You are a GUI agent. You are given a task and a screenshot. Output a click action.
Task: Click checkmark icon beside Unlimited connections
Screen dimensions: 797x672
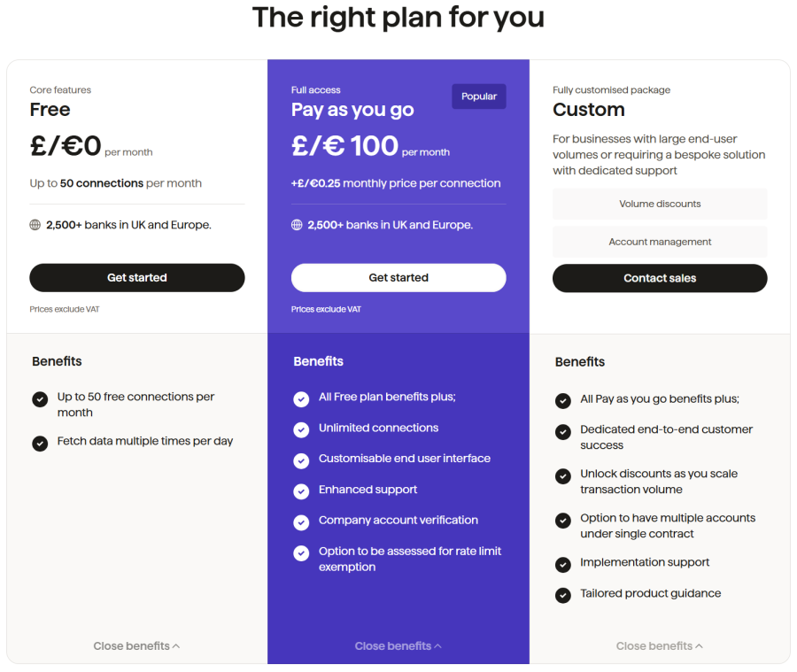coord(301,429)
